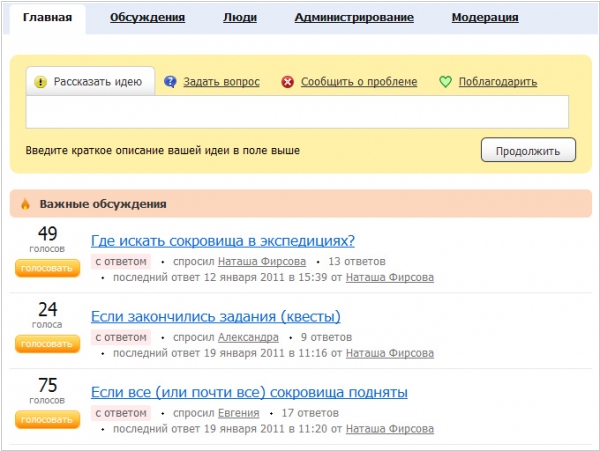Click the 9 ответов text

(x=326, y=337)
